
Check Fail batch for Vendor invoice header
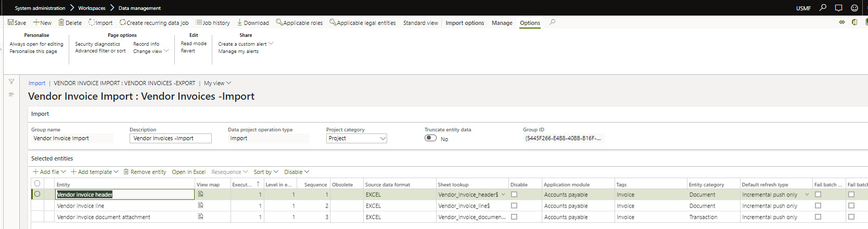coord(818,194)
